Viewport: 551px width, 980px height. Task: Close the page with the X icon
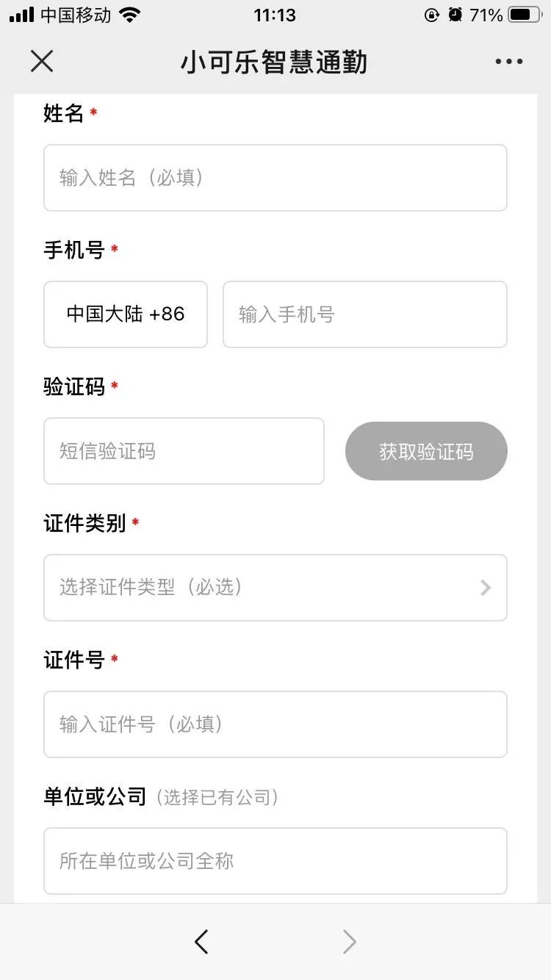pyautogui.click(x=42, y=62)
